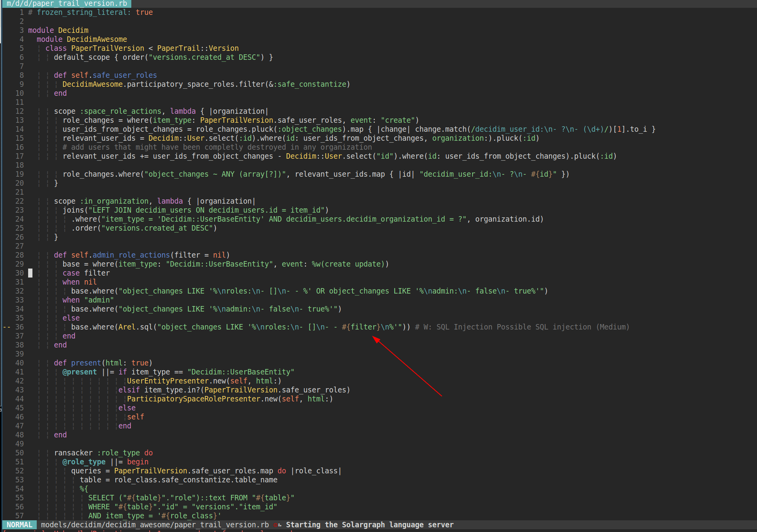Image resolution: width=757 pixels, height=532 pixels.
Task: Click line number 1 in the gutter
Action: pos(21,12)
